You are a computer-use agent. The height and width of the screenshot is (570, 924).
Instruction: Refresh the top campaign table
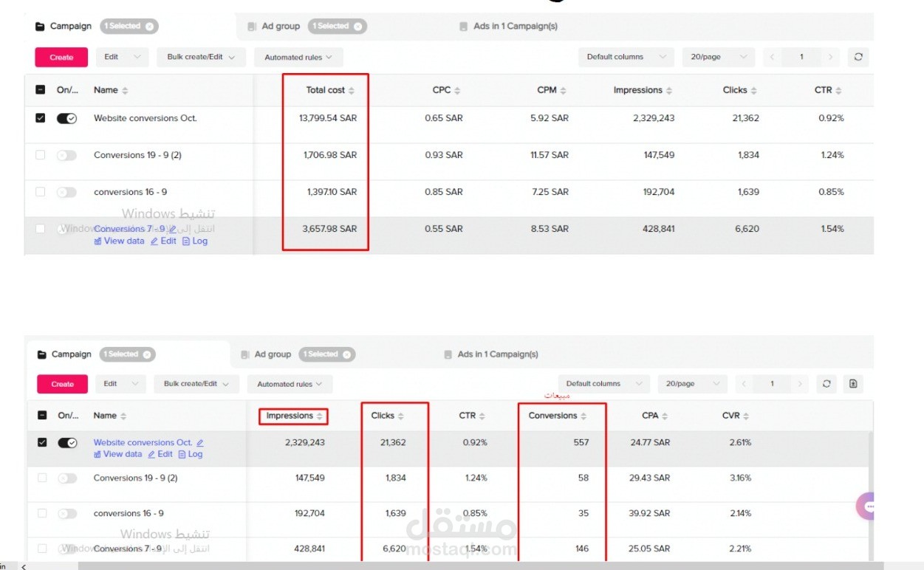(x=858, y=57)
